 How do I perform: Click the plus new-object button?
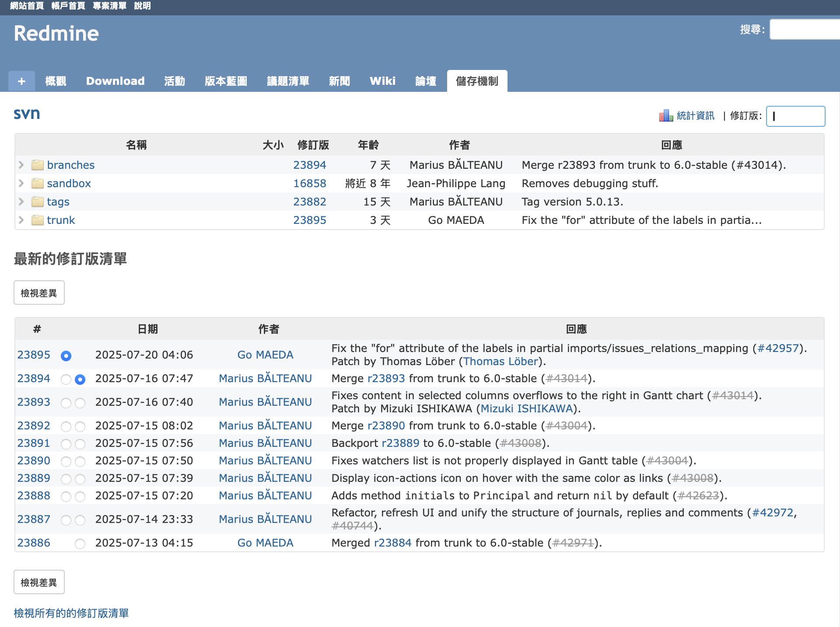(21, 81)
